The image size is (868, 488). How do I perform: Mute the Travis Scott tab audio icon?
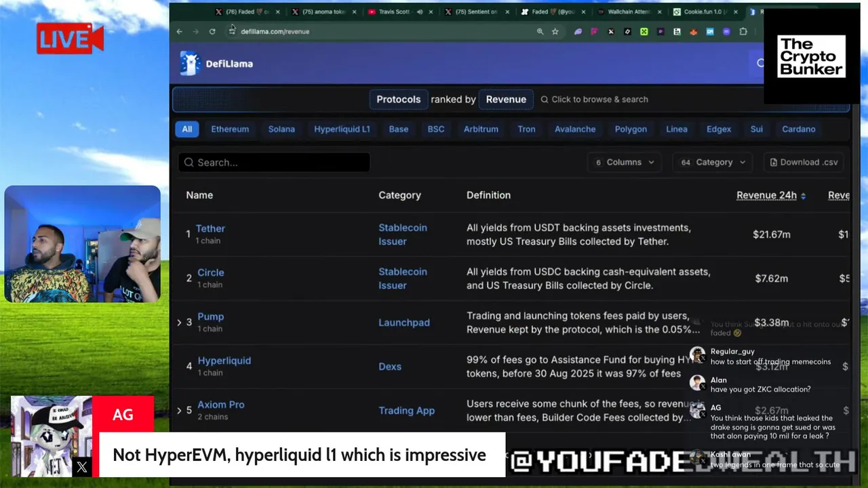tap(420, 12)
